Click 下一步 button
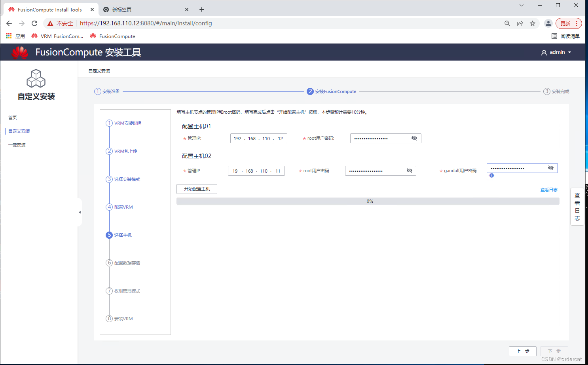This screenshot has width=588, height=365. pyautogui.click(x=554, y=351)
